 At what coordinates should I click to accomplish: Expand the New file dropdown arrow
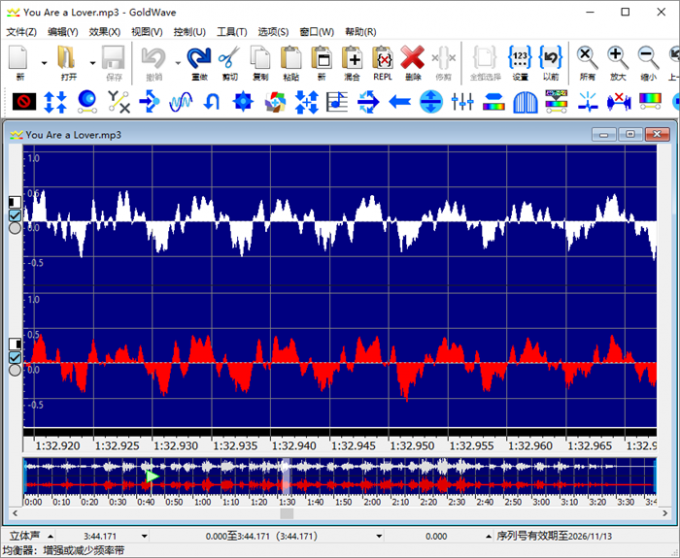[44, 63]
